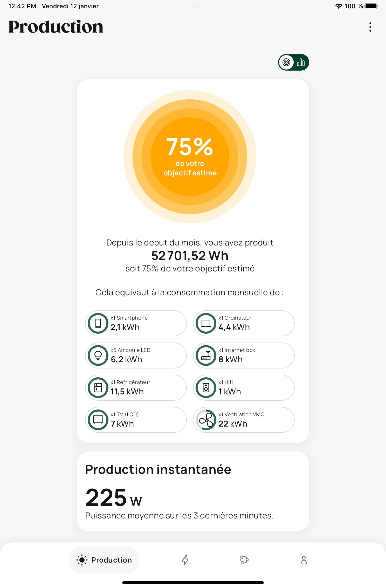The height and width of the screenshot is (588, 386).
Task: Open the Production instantanée 225 W card
Action: 193,491
